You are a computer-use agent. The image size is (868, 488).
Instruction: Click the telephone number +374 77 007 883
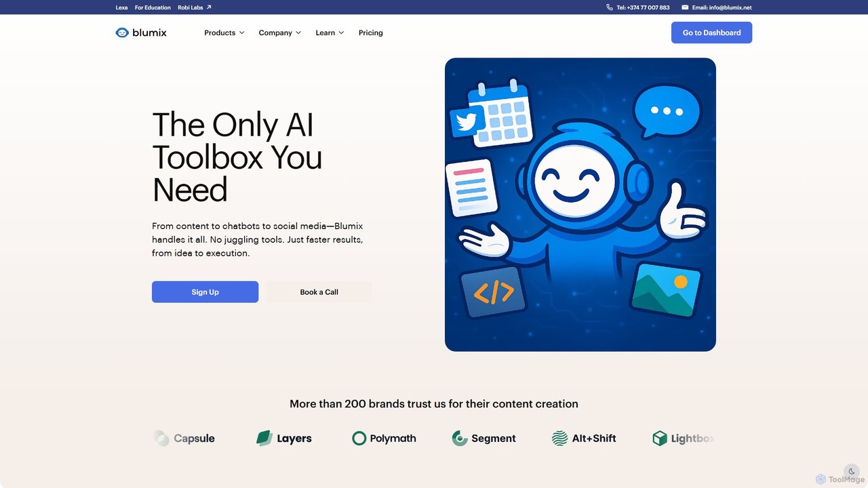643,7
